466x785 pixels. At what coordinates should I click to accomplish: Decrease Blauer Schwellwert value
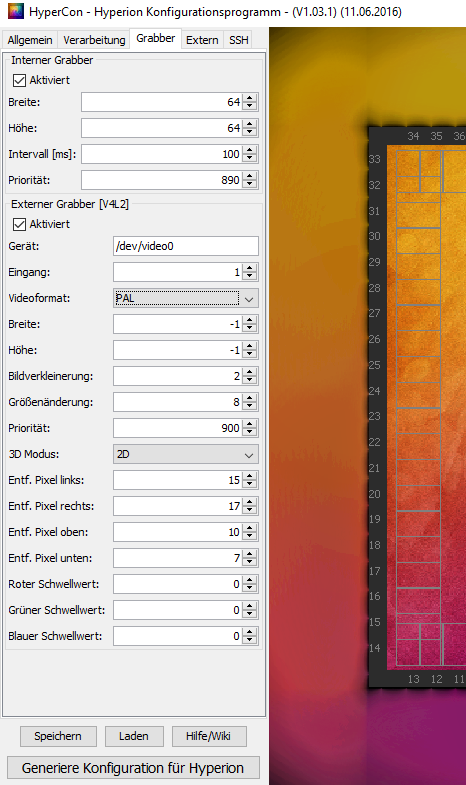(250, 641)
